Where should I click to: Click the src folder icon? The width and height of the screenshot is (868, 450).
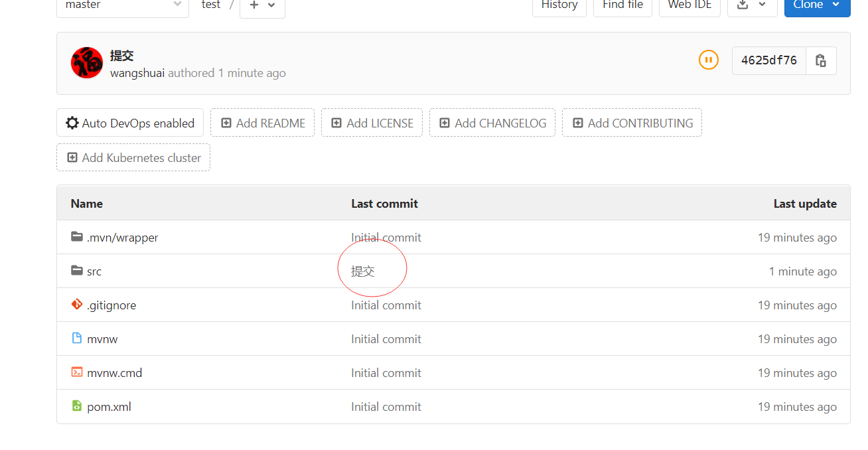click(x=77, y=270)
